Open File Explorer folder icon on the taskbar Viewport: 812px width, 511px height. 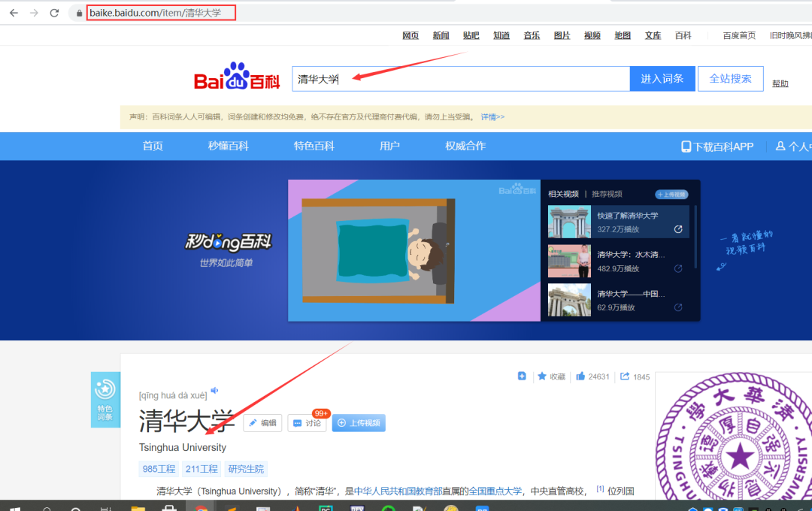coord(138,509)
